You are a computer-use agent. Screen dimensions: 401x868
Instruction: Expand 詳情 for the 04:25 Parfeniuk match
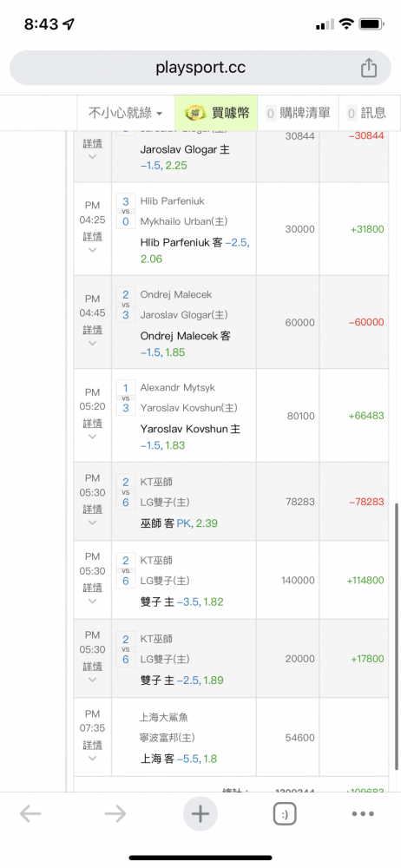click(93, 236)
